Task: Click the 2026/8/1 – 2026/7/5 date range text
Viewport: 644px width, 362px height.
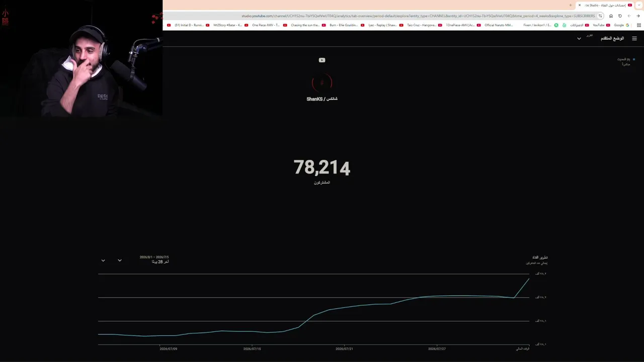Action: 154,257
